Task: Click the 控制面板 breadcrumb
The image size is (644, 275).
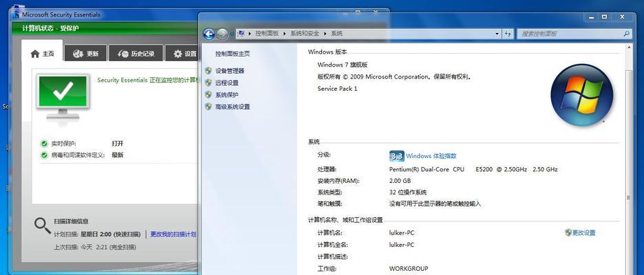Action: tap(267, 34)
